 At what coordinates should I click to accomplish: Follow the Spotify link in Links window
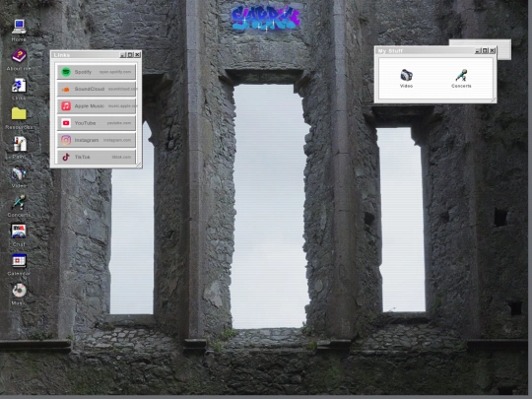[x=97, y=72]
